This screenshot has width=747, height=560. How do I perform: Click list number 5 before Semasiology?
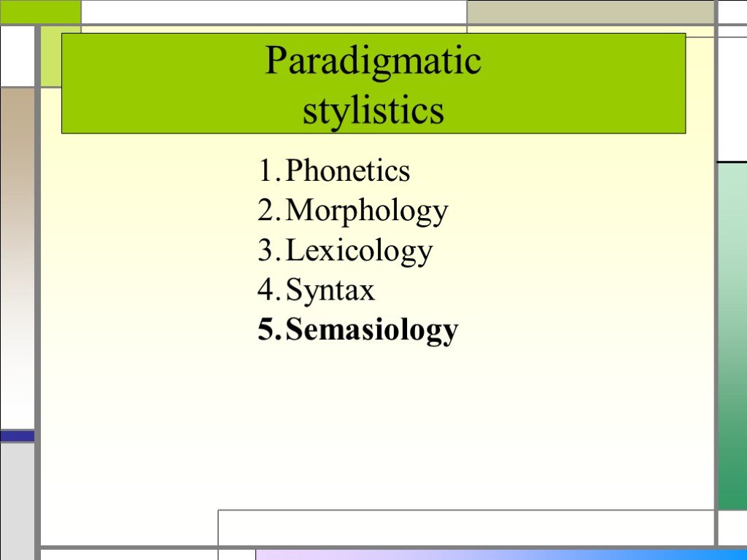(x=267, y=330)
